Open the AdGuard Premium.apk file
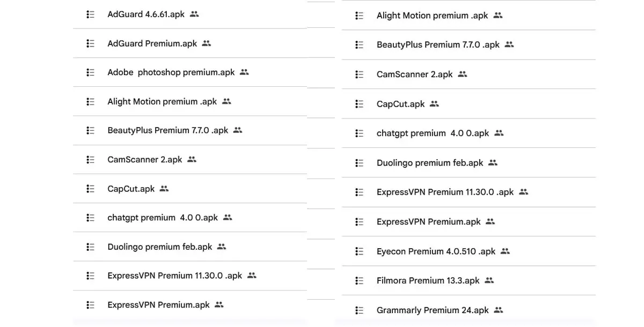This screenshot has height=327, width=644. pyautogui.click(x=152, y=43)
